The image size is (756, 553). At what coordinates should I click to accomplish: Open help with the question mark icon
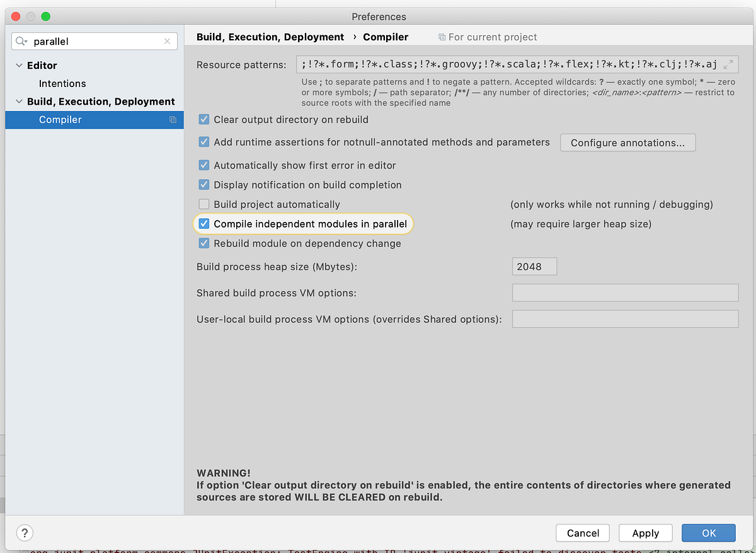click(x=24, y=532)
